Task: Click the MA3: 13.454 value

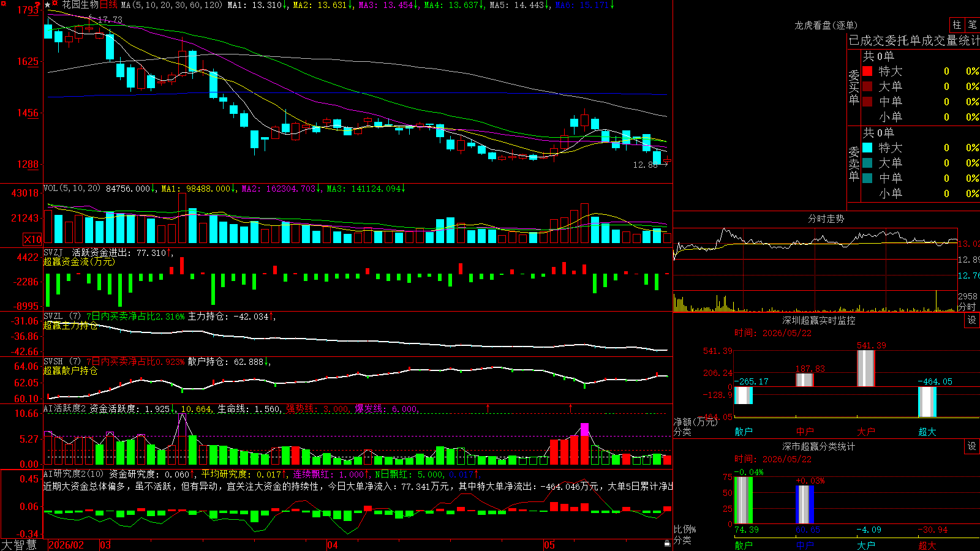Action: [388, 5]
